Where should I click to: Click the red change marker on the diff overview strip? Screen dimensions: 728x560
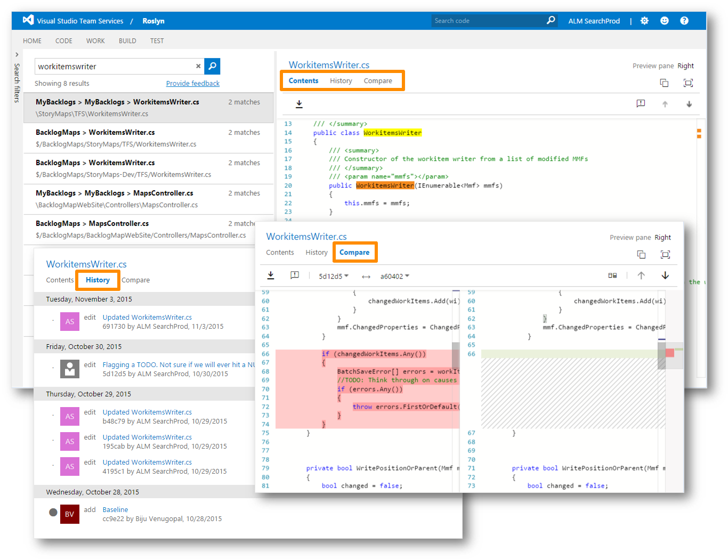pos(670,353)
